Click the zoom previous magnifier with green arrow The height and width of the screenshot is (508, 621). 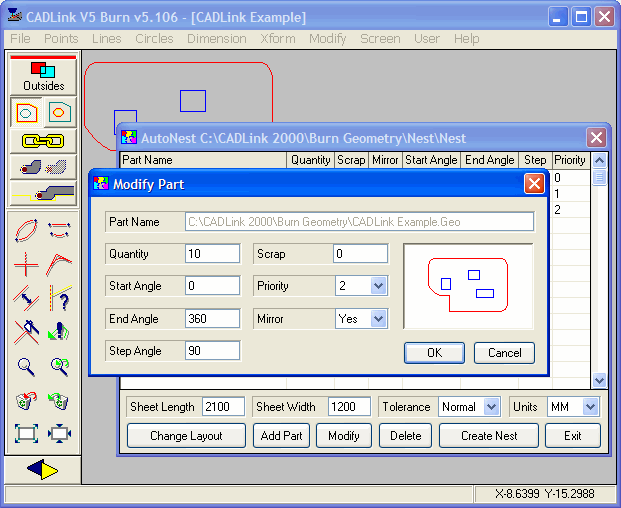[x=60, y=367]
